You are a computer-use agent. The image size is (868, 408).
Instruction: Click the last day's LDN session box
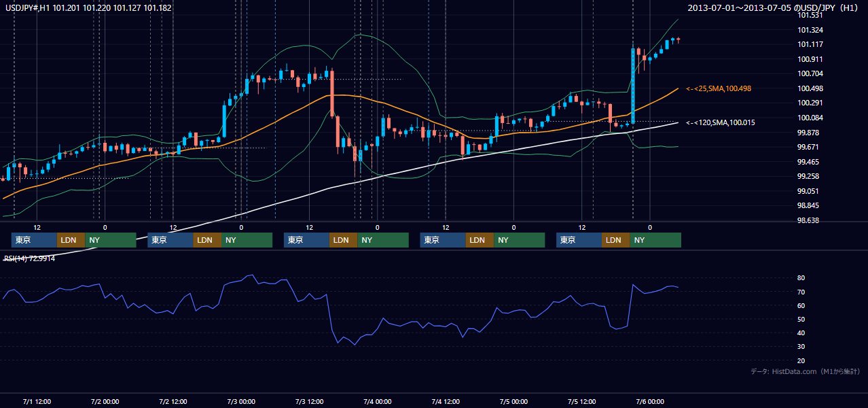click(x=616, y=240)
